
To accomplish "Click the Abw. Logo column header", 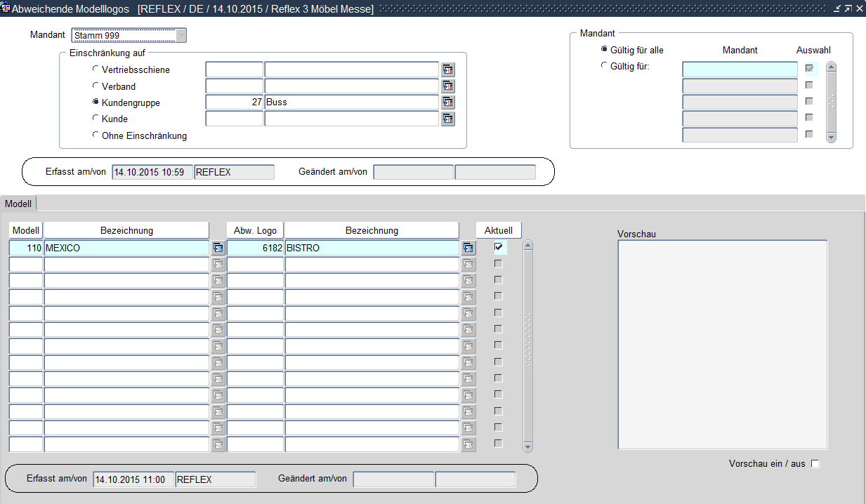I will coord(255,230).
